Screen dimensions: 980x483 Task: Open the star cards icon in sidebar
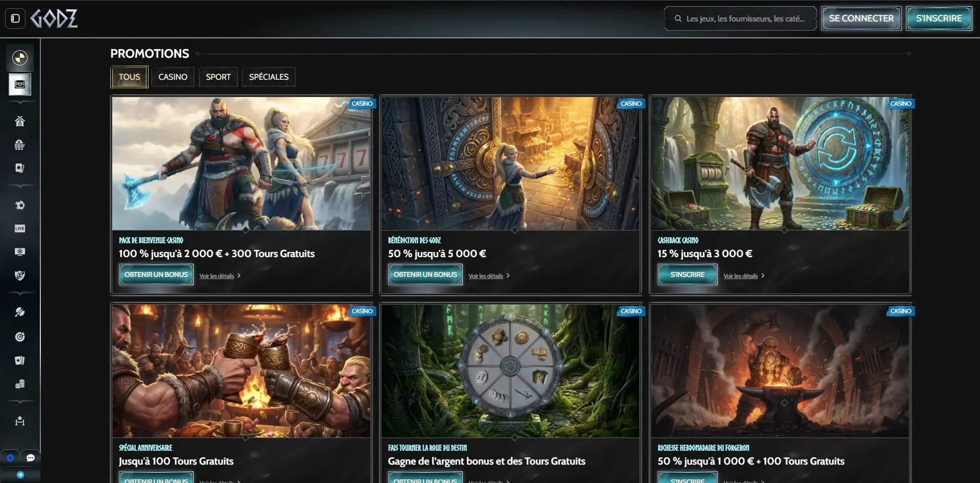(x=20, y=360)
